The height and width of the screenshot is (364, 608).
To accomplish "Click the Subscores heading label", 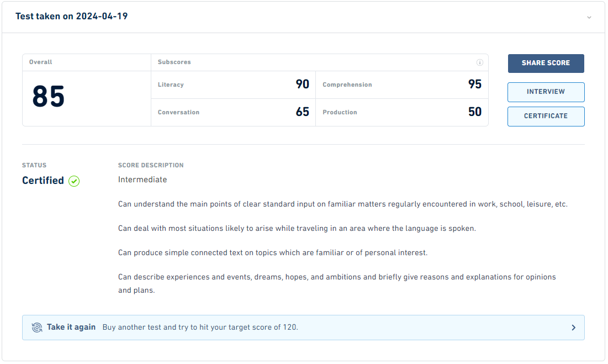I will point(174,62).
